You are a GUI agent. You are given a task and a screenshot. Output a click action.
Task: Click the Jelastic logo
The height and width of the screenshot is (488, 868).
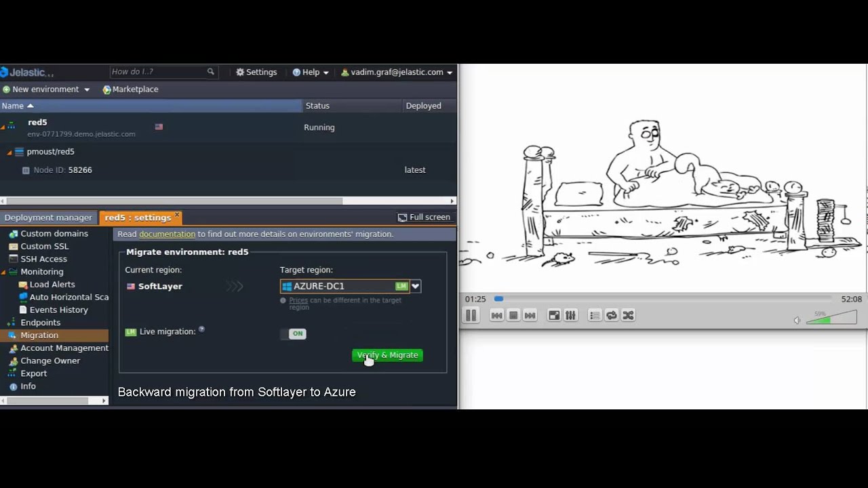[x=27, y=72]
